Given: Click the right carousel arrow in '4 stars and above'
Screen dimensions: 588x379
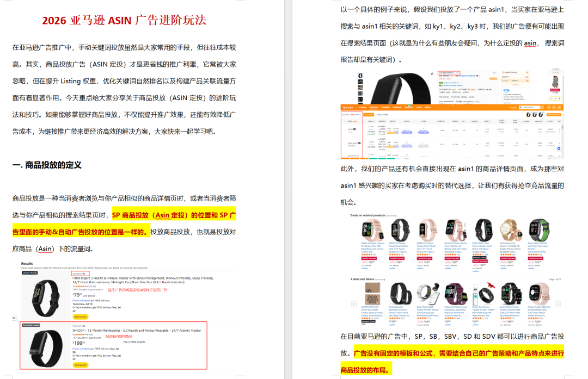Looking at the screenshot, I should 558,303.
